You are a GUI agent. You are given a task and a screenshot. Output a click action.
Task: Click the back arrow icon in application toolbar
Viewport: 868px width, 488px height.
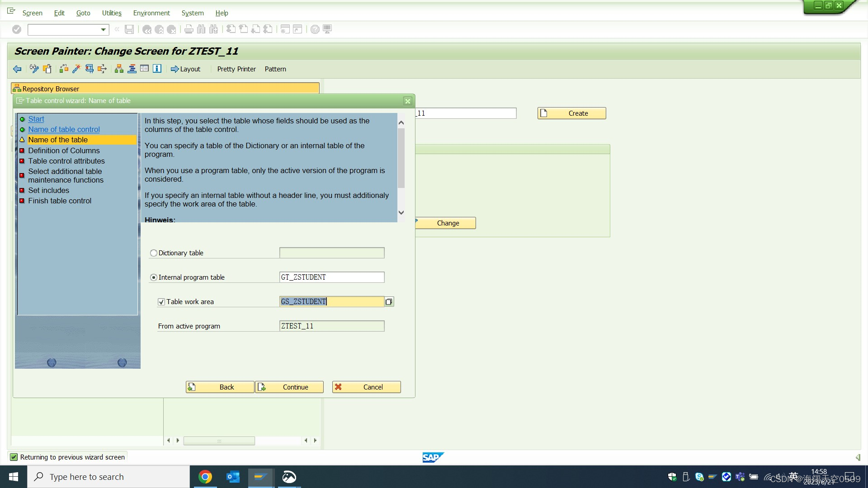tap(17, 69)
